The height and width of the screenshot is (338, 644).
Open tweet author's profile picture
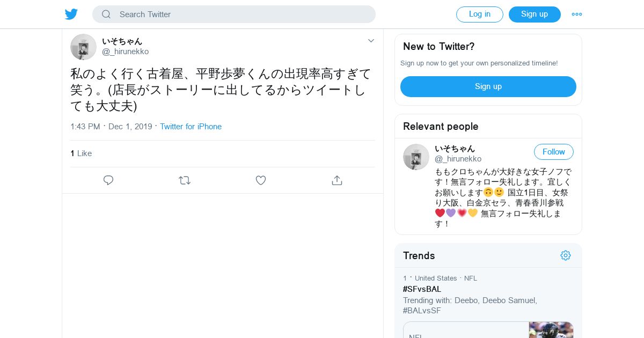pos(83,47)
